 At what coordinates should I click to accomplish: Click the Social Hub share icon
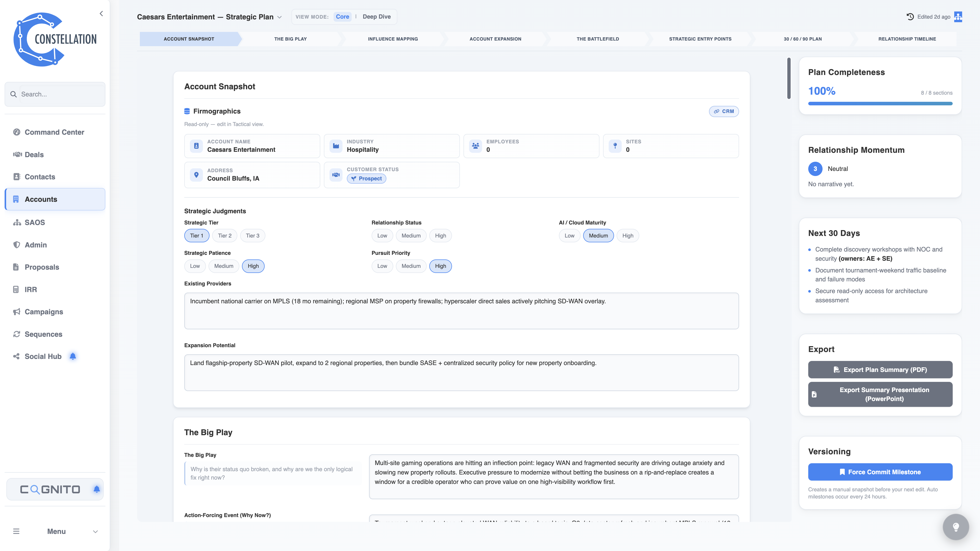(x=16, y=356)
